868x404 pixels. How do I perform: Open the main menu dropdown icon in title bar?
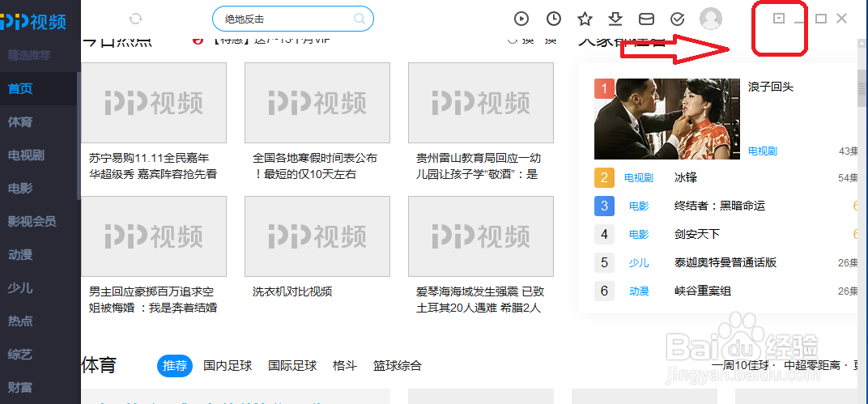point(779,19)
